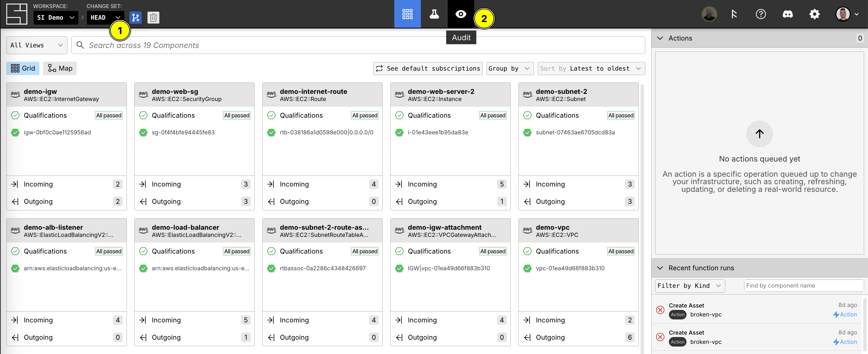The width and height of the screenshot is (868, 354).
Task: Open the first broken-vpc Action link
Action: pyautogui.click(x=845, y=314)
